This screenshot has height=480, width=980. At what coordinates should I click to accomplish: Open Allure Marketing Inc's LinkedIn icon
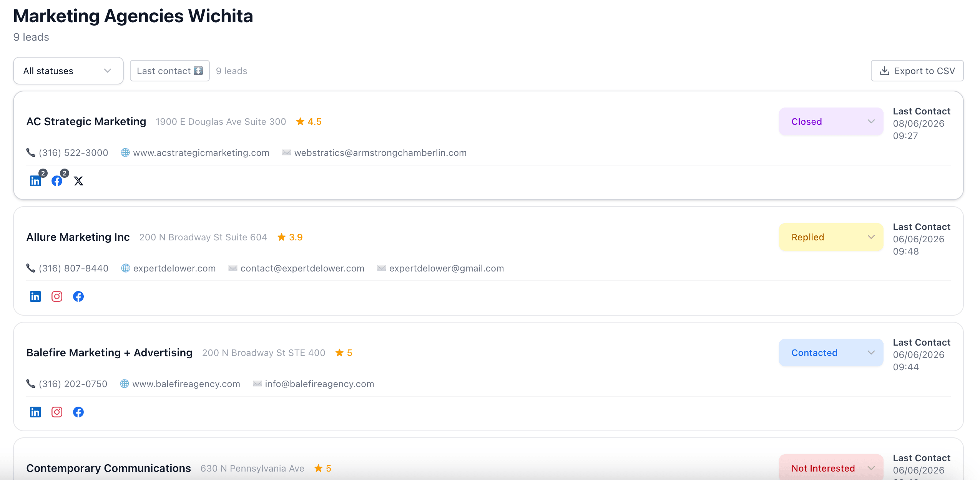click(x=35, y=296)
